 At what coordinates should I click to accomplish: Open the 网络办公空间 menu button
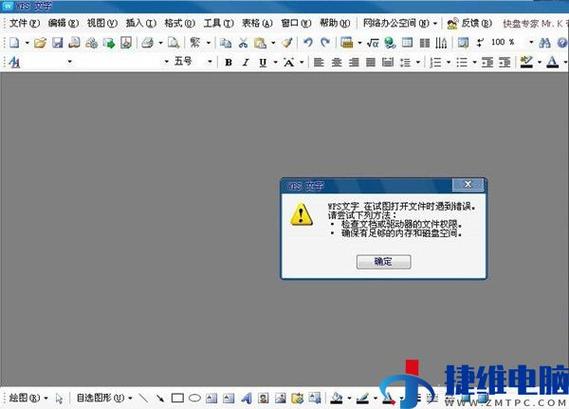coord(400,23)
